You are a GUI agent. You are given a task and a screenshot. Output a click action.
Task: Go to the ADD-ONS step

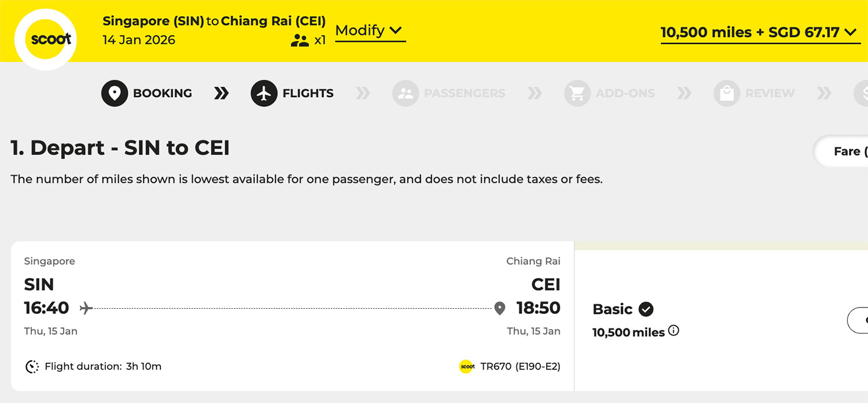pos(625,93)
